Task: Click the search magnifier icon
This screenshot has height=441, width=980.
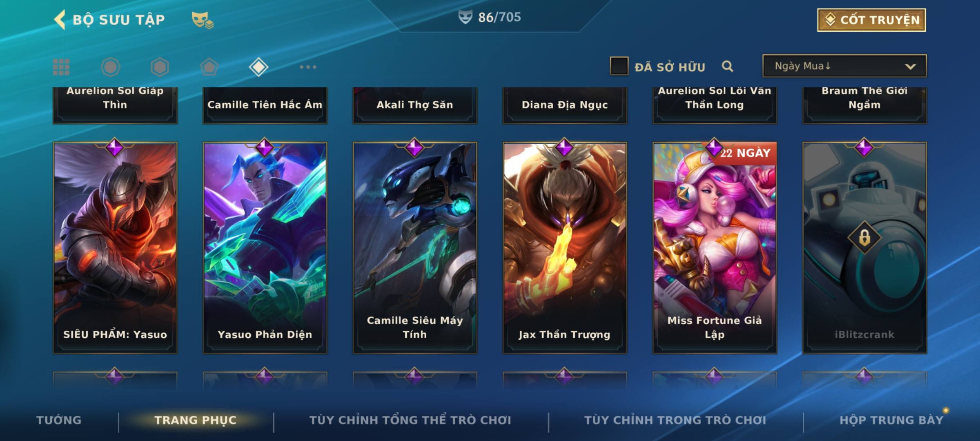Action: (727, 66)
